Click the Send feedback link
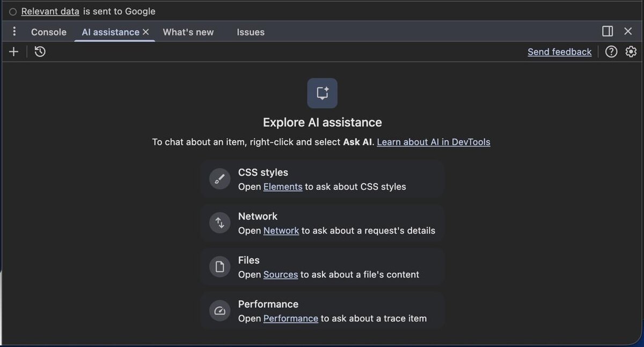Image resolution: width=644 pixels, height=347 pixels. tap(559, 52)
